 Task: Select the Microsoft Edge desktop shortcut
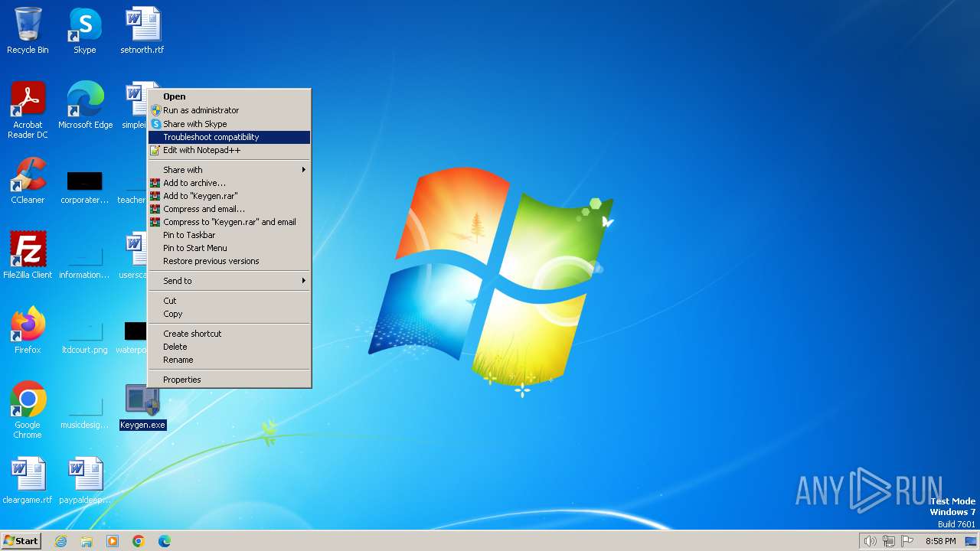pyautogui.click(x=85, y=105)
